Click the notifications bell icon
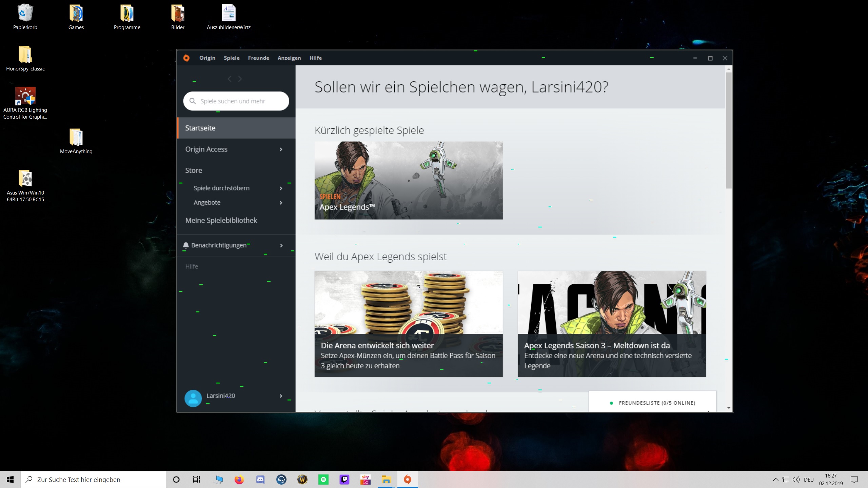 186,245
